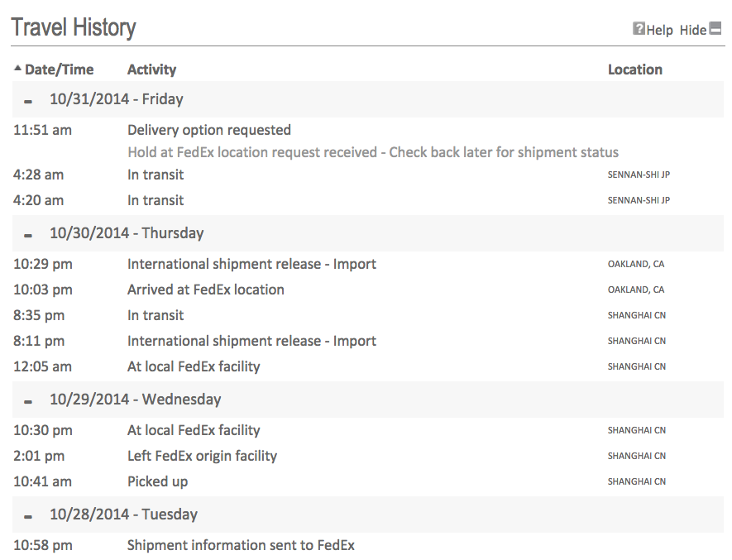Collapse the 10/30/2014 Thursday section
This screenshot has width=732, height=560.
tap(28, 235)
